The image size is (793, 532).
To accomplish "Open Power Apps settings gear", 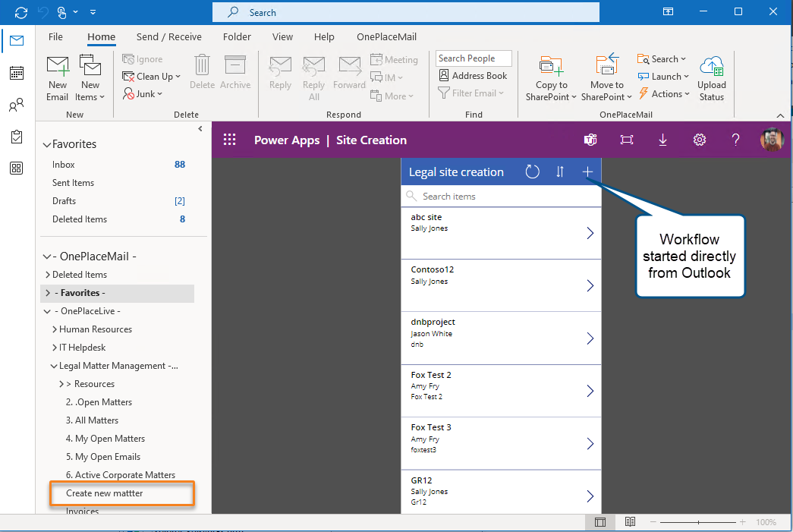I will [699, 140].
